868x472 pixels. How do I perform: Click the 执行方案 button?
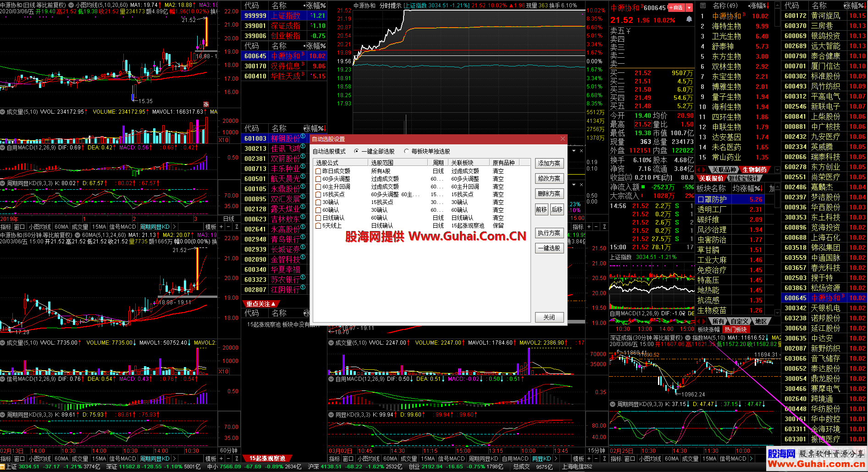[x=549, y=233]
